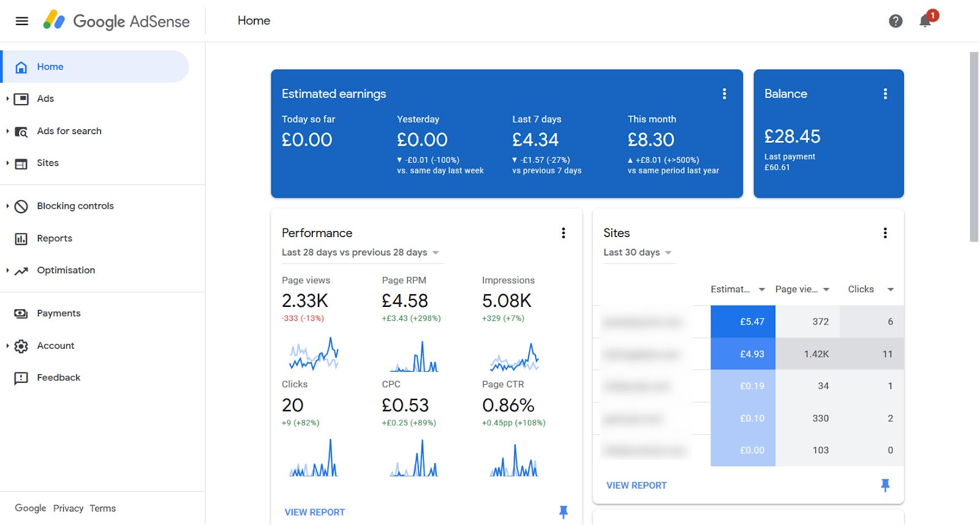The image size is (980, 525).
Task: Open Sites card three-dot menu
Action: pos(884,233)
